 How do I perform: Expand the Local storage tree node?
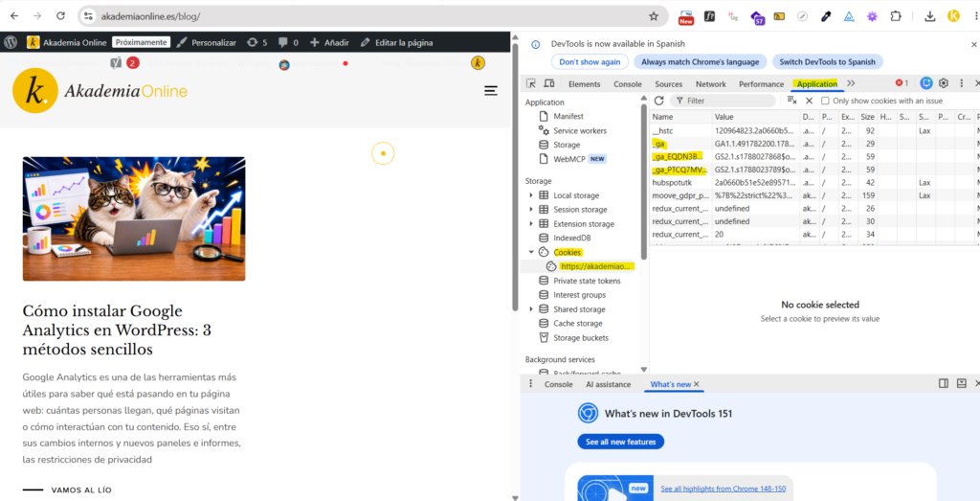(531, 195)
